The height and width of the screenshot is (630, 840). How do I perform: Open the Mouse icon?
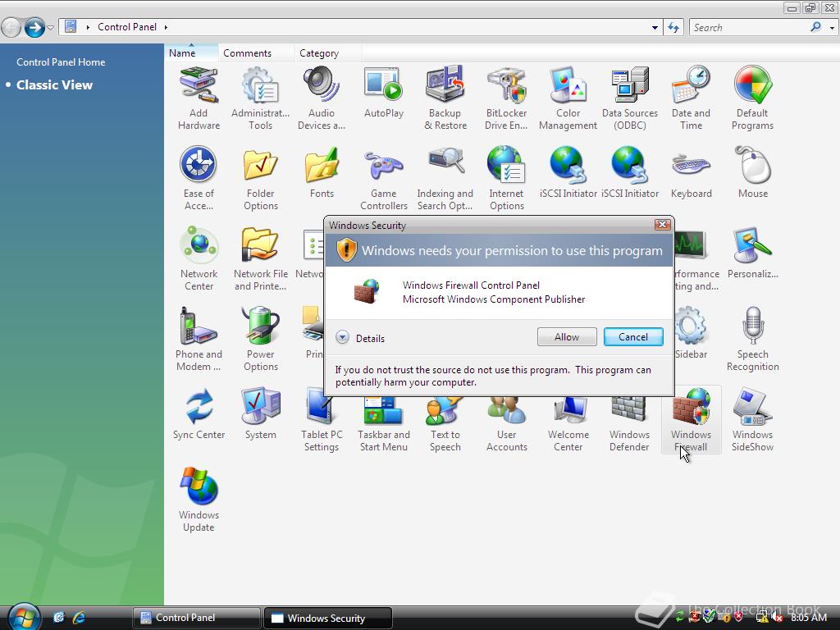tap(753, 172)
